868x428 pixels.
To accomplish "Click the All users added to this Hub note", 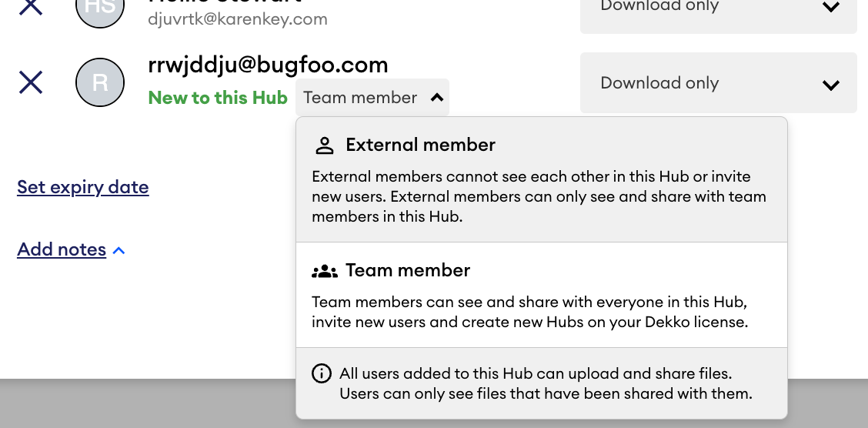I will pos(546,383).
